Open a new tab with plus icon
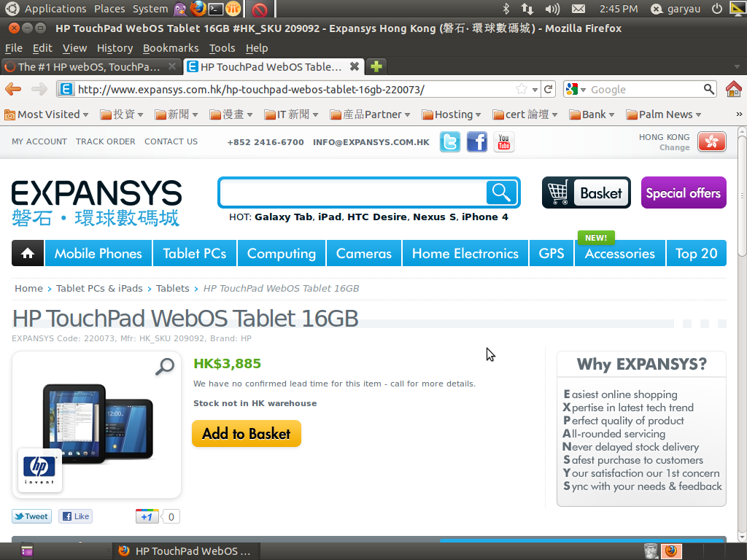Image resolution: width=747 pixels, height=560 pixels. [376, 66]
